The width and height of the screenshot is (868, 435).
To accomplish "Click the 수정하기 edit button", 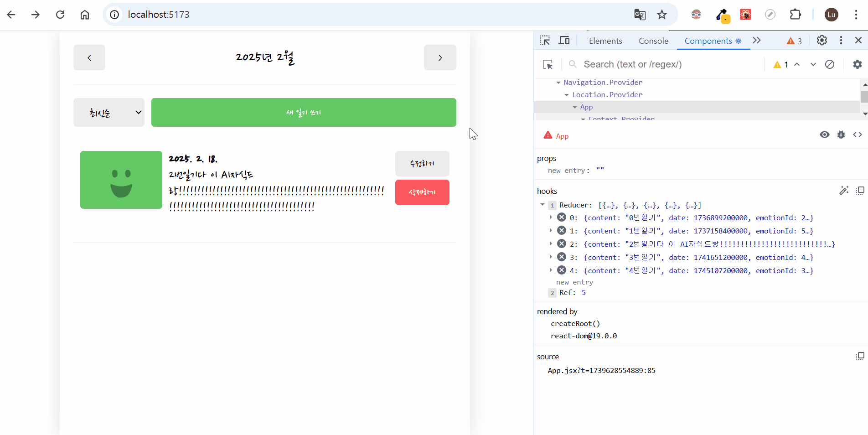I will tap(422, 164).
